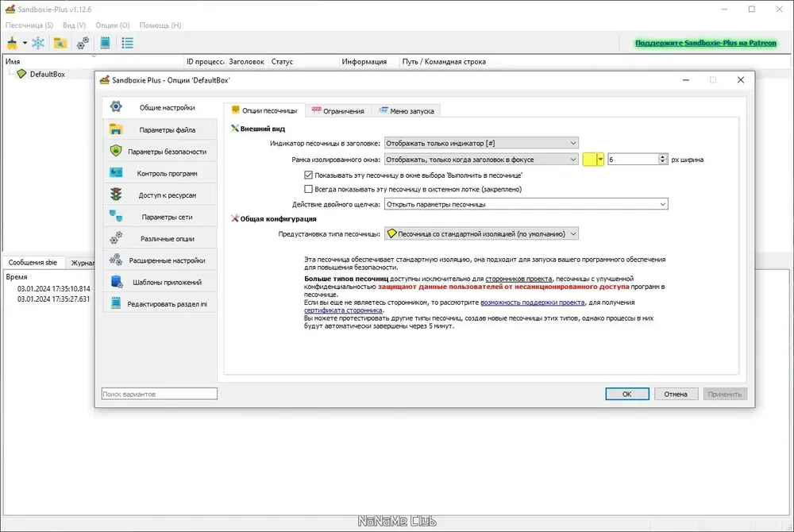The image size is (794, 532).
Task: Expand Индикатор песочницы в заголовке dropdown
Action: click(481, 143)
